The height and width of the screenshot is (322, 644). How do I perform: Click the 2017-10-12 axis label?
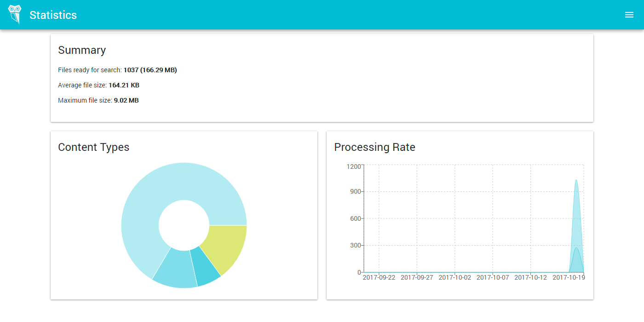click(x=531, y=277)
